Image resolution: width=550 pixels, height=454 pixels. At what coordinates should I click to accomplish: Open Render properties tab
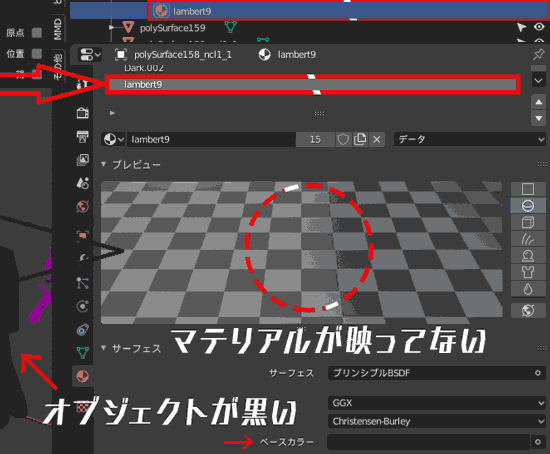tap(83, 113)
